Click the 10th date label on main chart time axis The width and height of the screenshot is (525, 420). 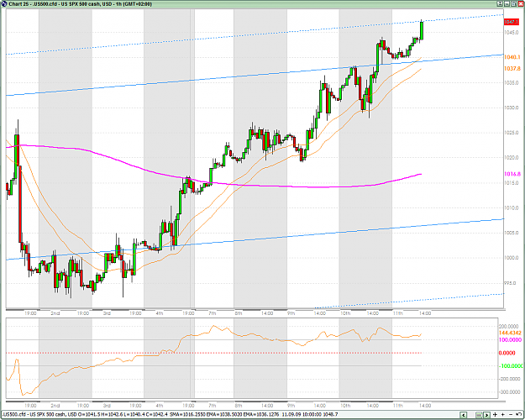345,313
